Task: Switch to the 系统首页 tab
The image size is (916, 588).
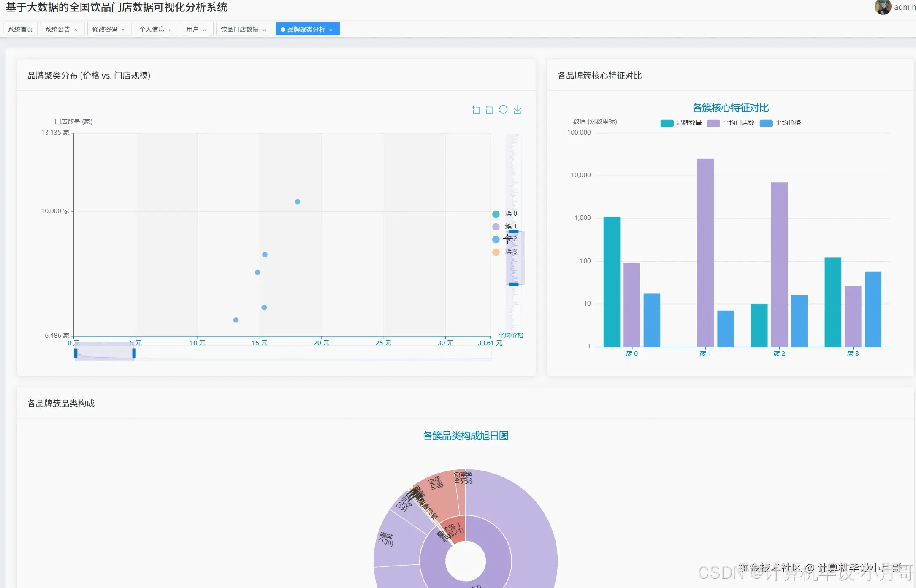Action: coord(20,29)
